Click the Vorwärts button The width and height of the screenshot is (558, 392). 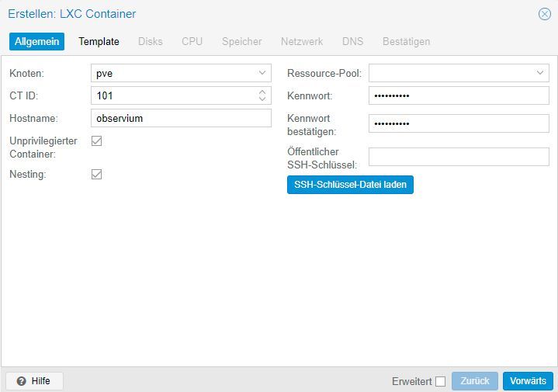click(528, 381)
